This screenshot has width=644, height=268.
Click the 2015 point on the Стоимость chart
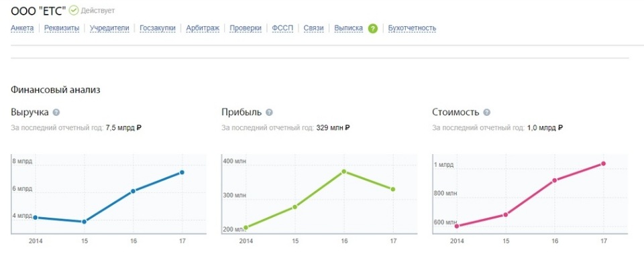pyautogui.click(x=506, y=214)
